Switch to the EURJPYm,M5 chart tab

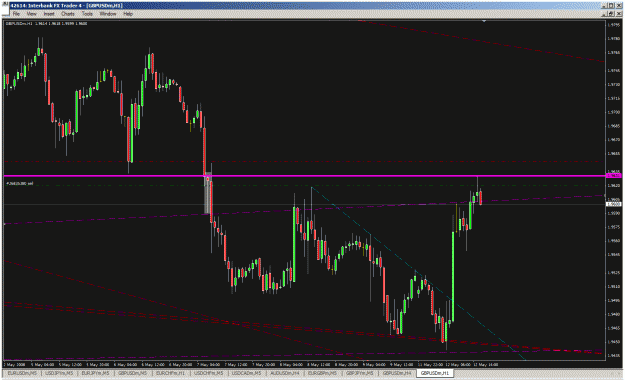(95, 373)
